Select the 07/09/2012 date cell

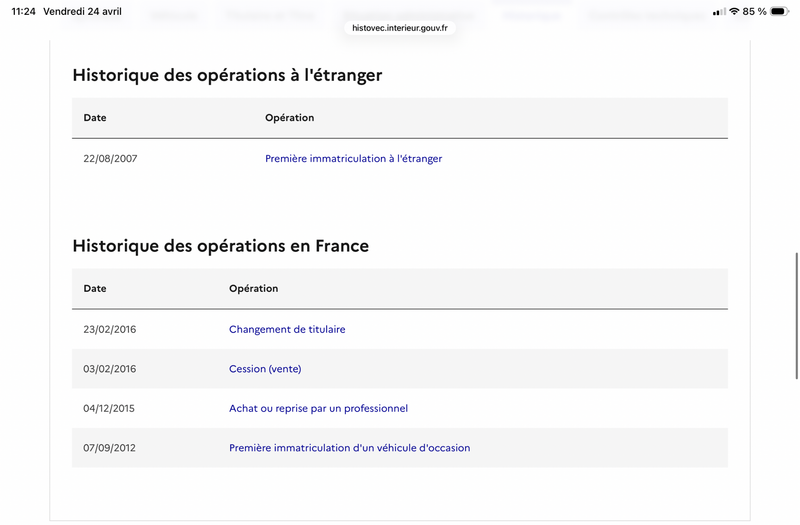click(x=109, y=448)
